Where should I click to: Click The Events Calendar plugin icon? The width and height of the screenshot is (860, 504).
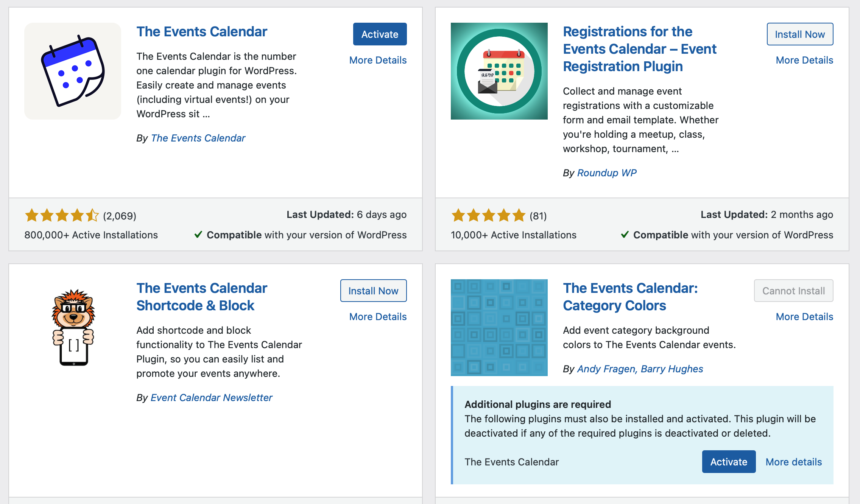click(73, 71)
